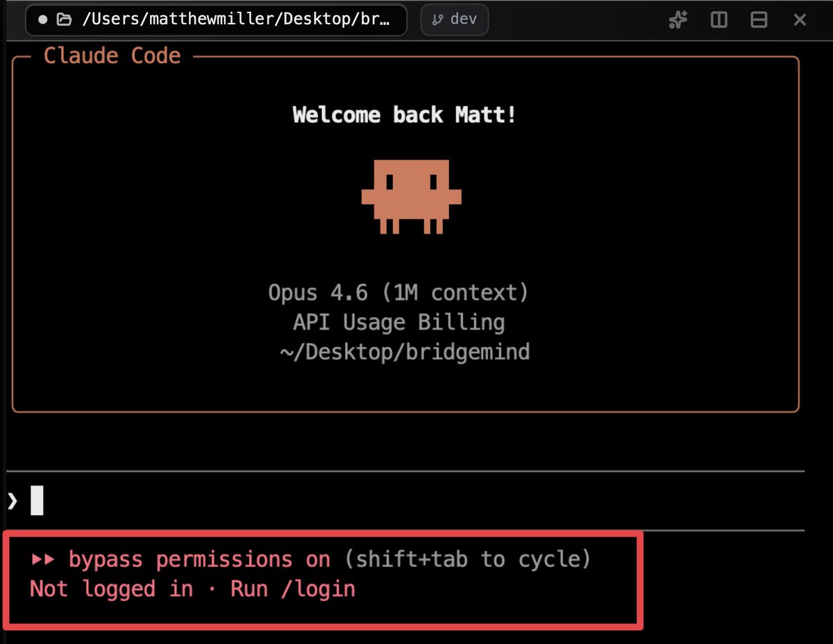Open the dev git branch selector
This screenshot has width=833, height=644.
coord(455,19)
